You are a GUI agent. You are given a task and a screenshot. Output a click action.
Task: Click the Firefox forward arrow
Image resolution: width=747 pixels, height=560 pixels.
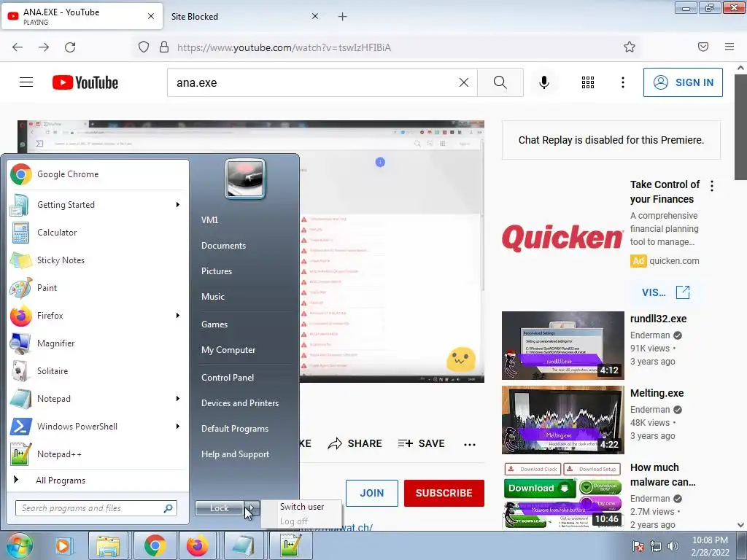pos(44,47)
